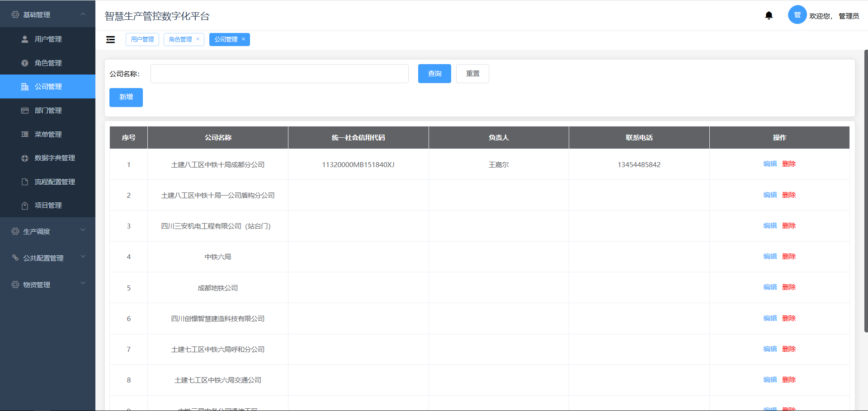Click the 流程配置管理 document icon
The height and width of the screenshot is (411, 868).
25,182
